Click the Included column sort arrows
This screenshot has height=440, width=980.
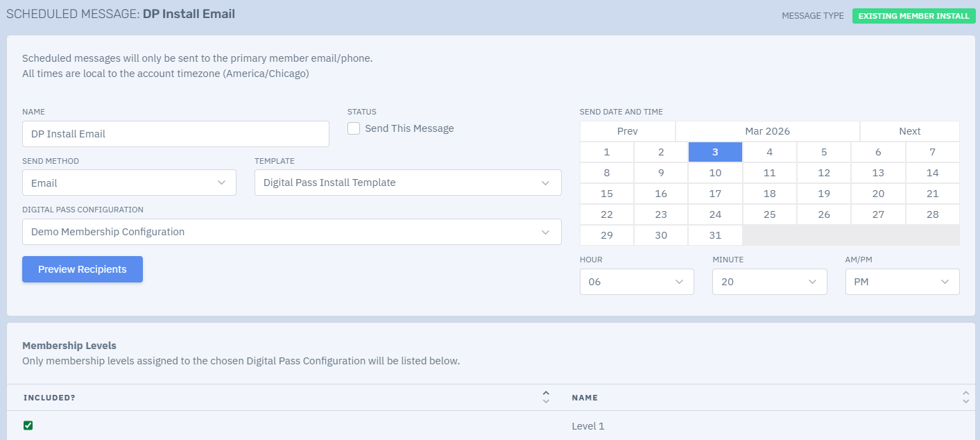coord(545,397)
